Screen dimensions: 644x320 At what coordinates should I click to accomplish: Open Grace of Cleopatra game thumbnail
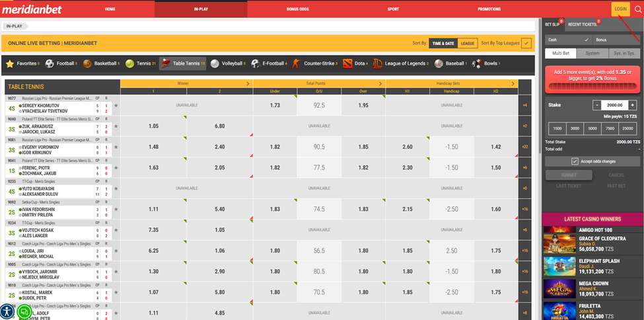pos(559,244)
